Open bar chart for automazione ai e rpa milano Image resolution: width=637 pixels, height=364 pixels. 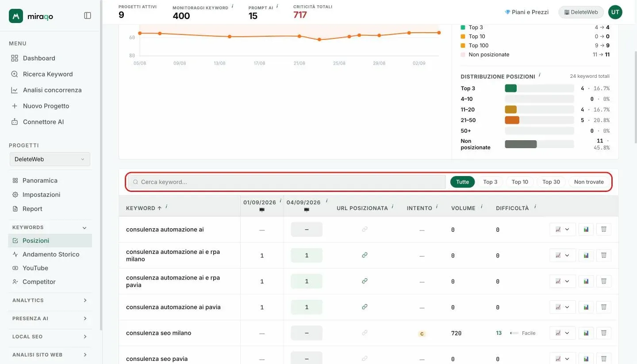(586, 255)
